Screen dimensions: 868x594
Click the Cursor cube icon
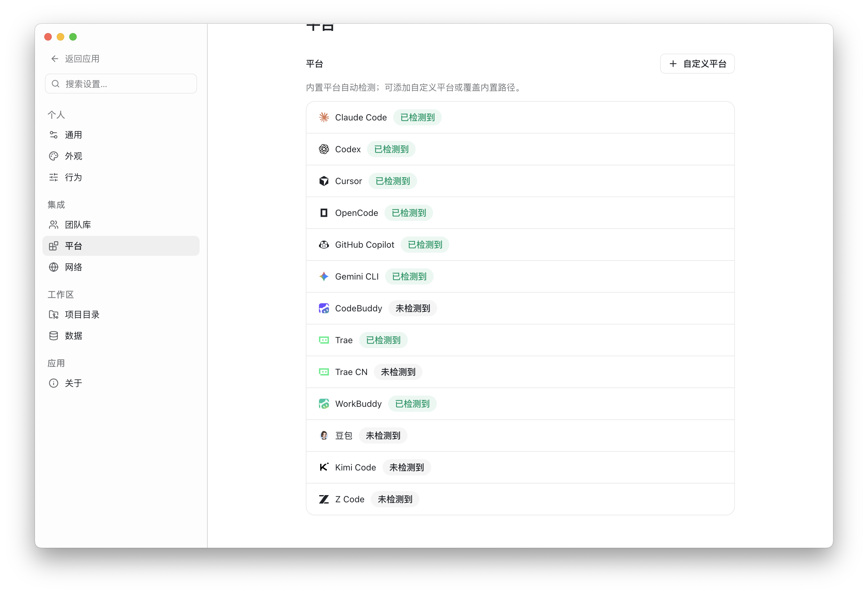click(x=324, y=181)
